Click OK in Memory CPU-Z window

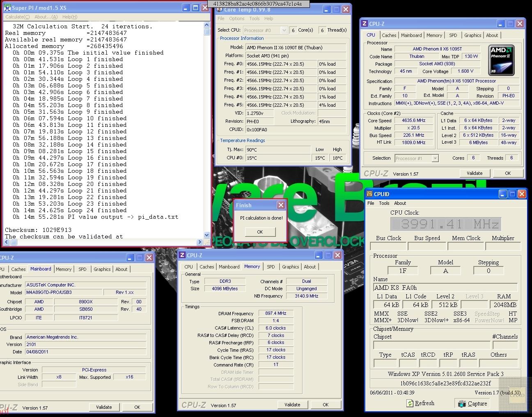click(326, 405)
